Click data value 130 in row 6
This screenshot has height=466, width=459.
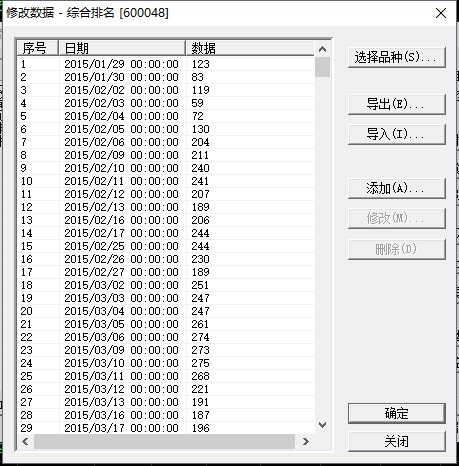point(200,129)
